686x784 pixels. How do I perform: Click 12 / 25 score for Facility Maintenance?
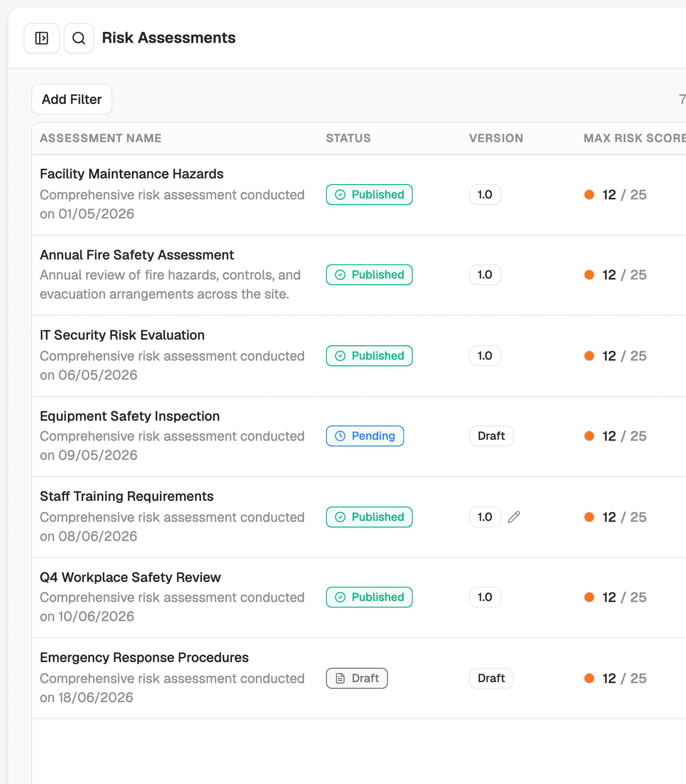click(x=615, y=195)
